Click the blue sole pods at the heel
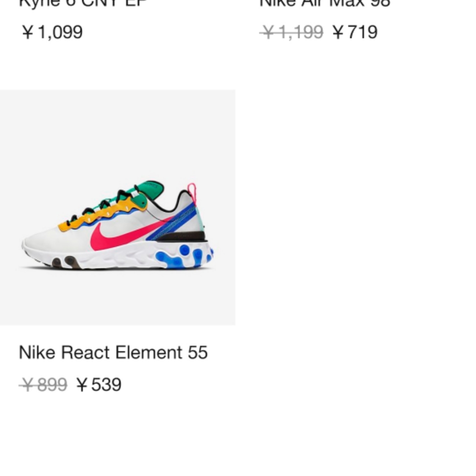This screenshot has height=476, width=476. click(x=185, y=257)
